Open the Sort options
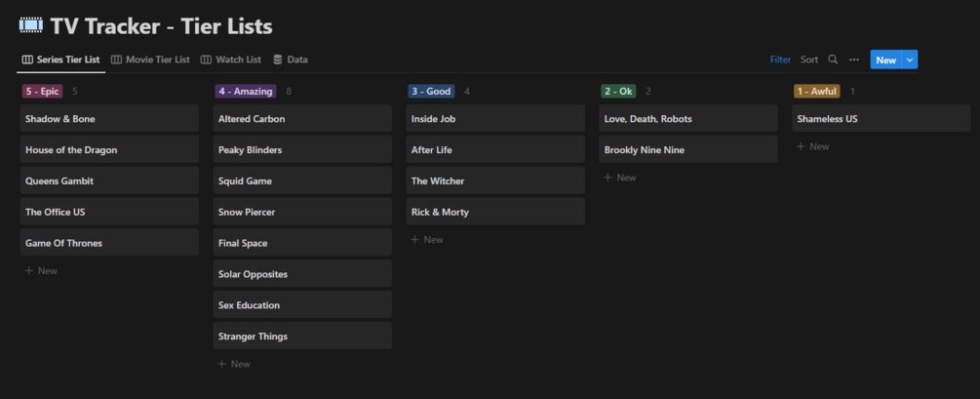This screenshot has height=399, width=980. 809,60
